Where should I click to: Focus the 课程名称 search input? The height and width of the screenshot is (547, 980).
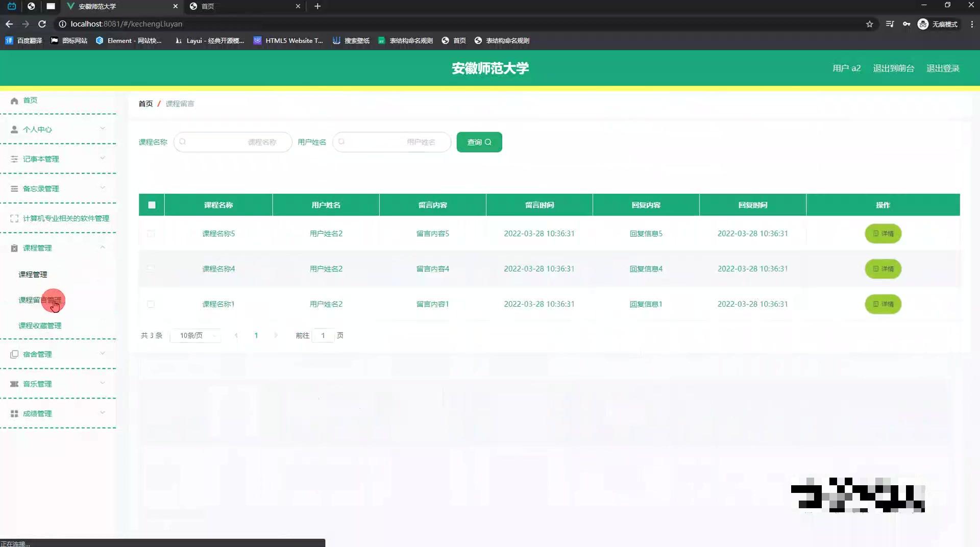point(233,142)
